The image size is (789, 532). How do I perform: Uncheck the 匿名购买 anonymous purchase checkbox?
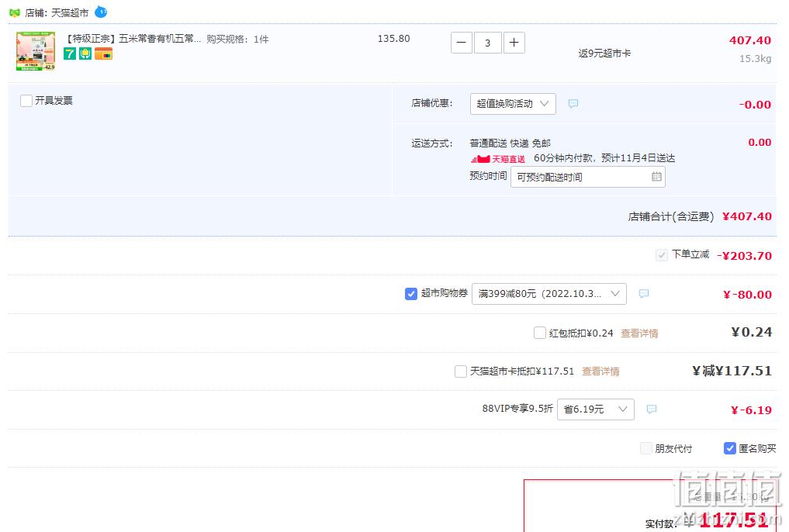tap(729, 448)
